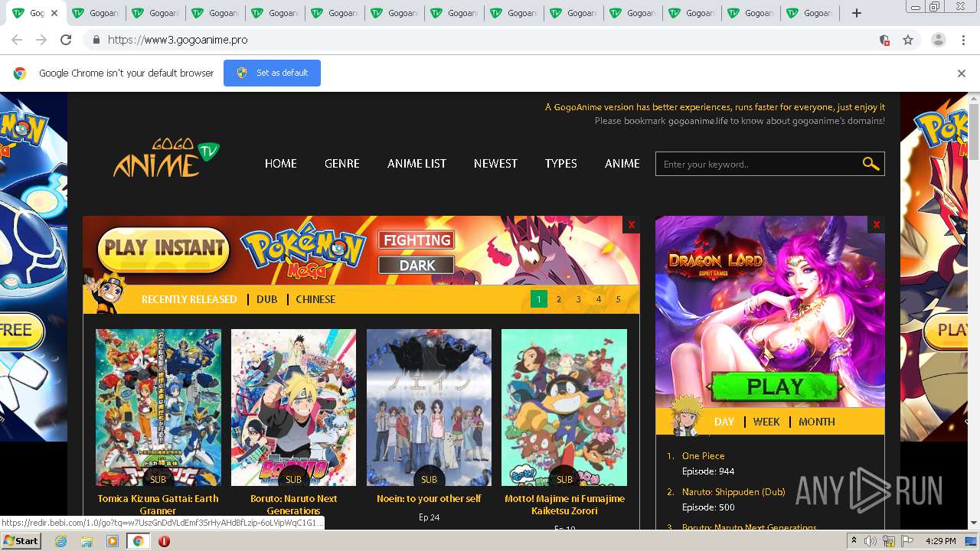Click Chrome icon in taskbar

139,541
